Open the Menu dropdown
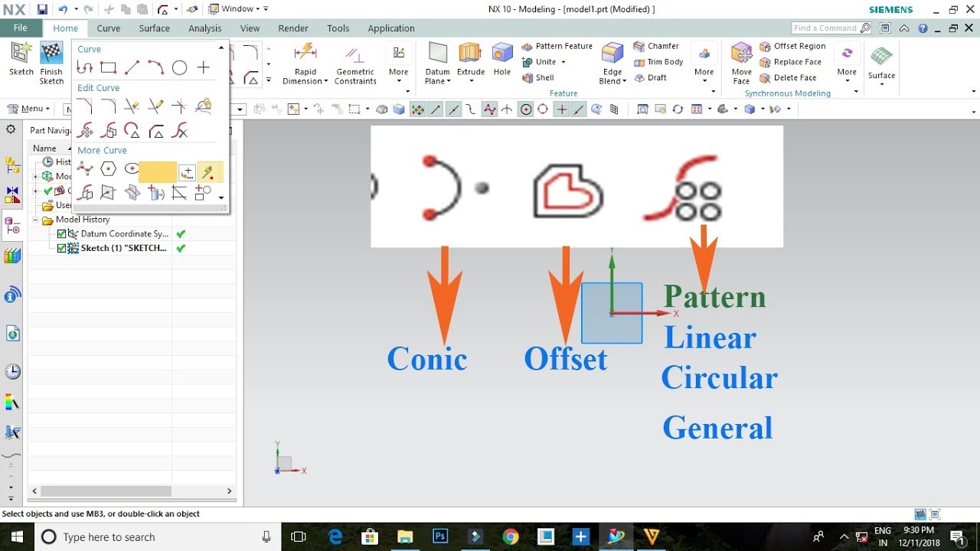The image size is (980, 551). 28,109
